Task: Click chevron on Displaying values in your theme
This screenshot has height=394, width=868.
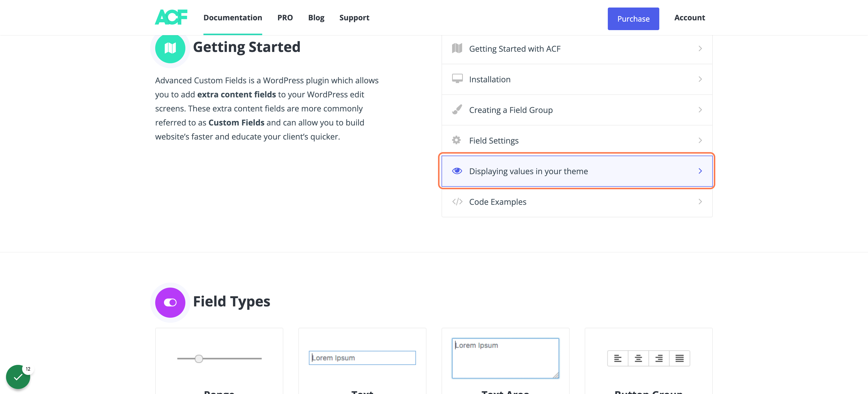Action: pyautogui.click(x=700, y=171)
